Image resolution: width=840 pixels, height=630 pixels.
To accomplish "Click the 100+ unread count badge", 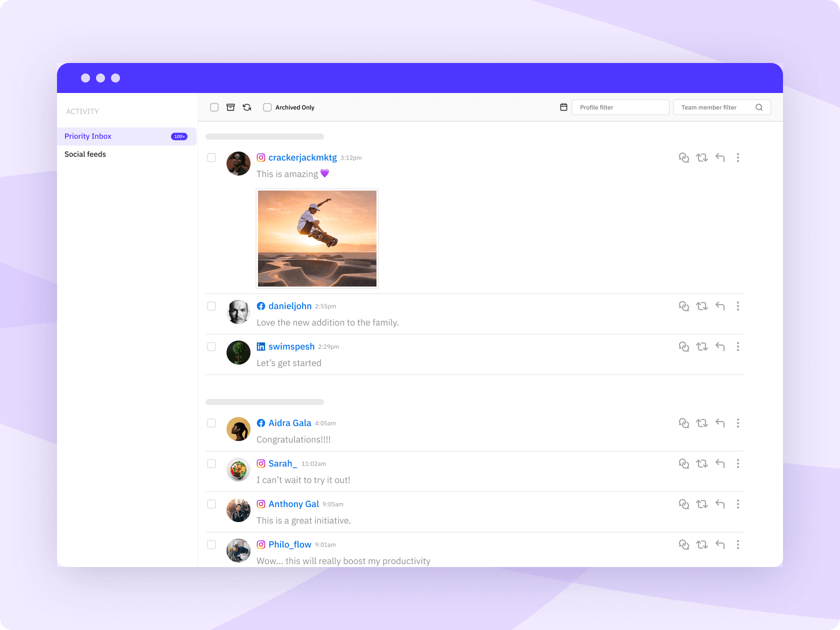I will tap(179, 136).
